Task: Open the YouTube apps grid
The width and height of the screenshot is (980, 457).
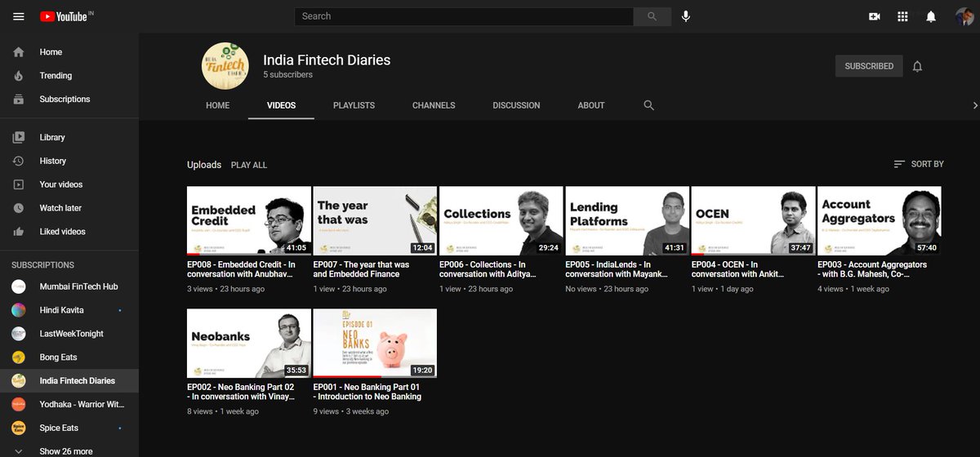Action: coord(902,16)
